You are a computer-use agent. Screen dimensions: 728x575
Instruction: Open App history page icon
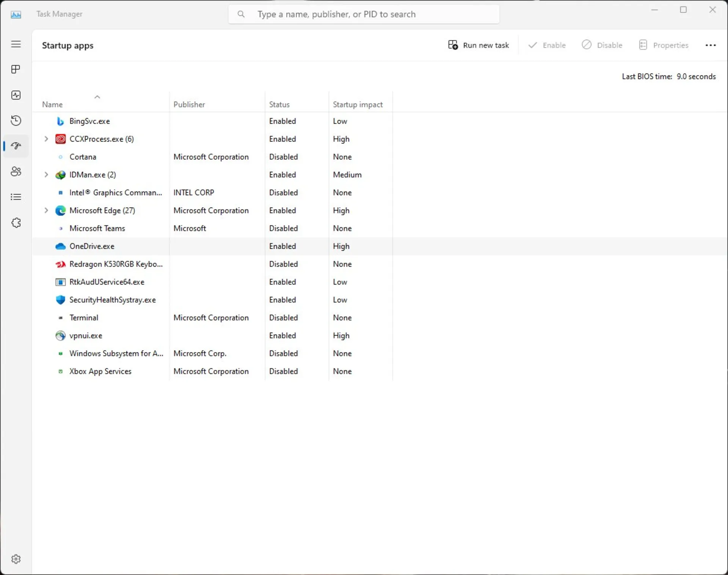(x=16, y=121)
